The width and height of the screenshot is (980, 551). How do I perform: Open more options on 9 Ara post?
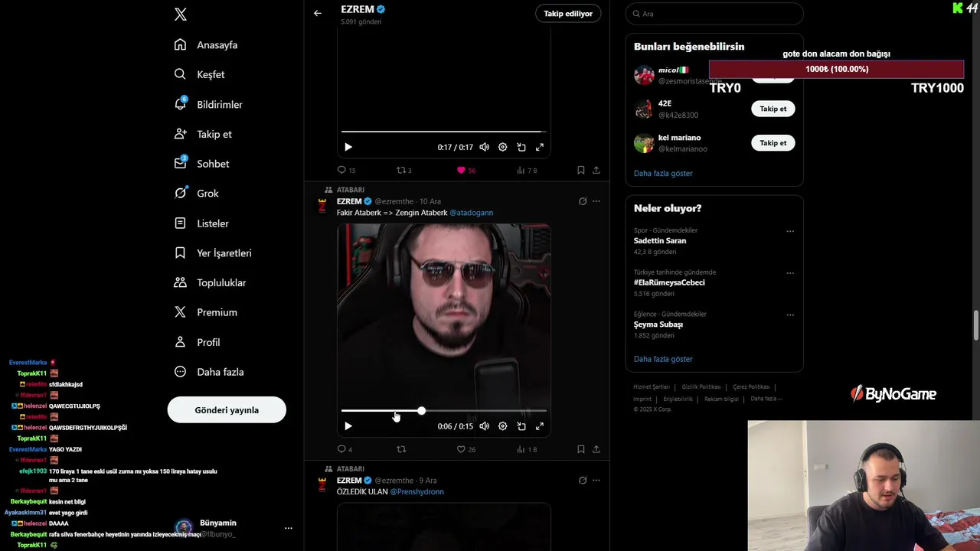[x=596, y=481]
